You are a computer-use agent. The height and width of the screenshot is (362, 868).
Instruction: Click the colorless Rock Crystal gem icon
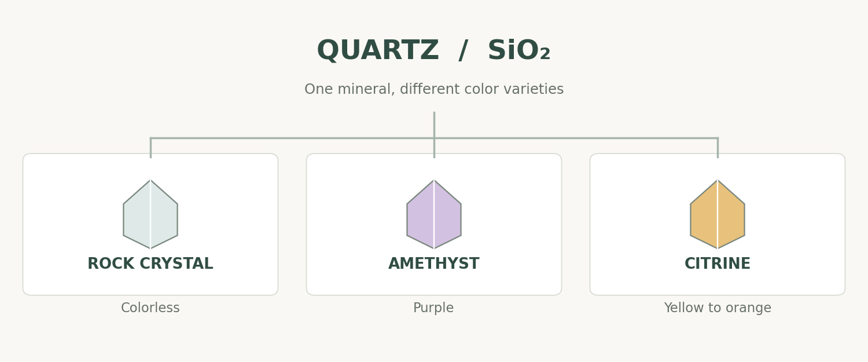click(x=150, y=214)
